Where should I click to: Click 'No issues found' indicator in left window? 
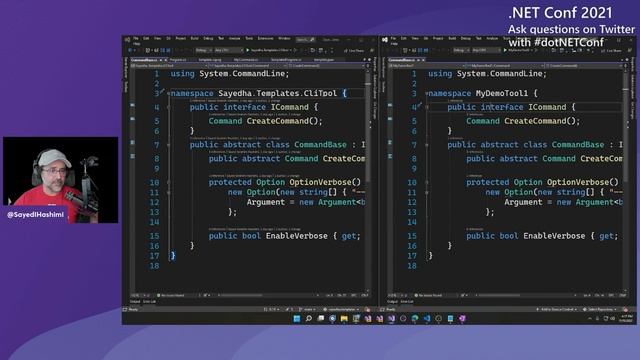tap(171, 295)
